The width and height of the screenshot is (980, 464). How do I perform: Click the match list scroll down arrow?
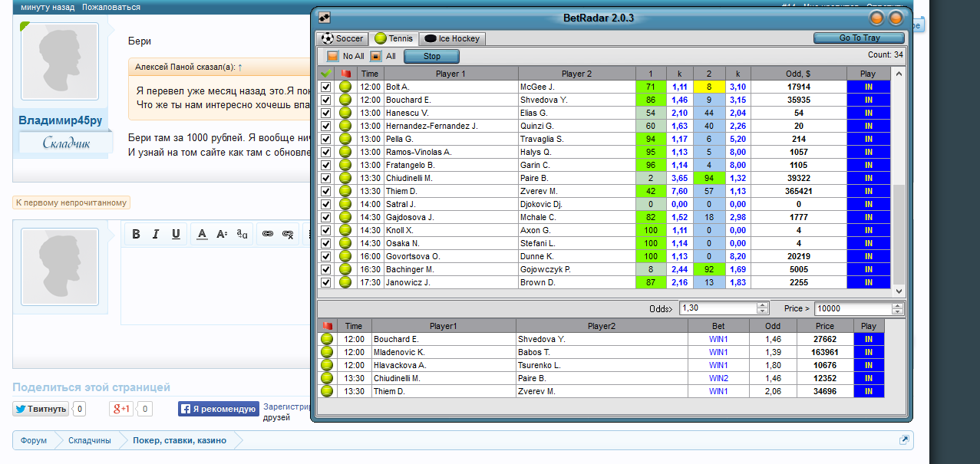click(x=899, y=291)
